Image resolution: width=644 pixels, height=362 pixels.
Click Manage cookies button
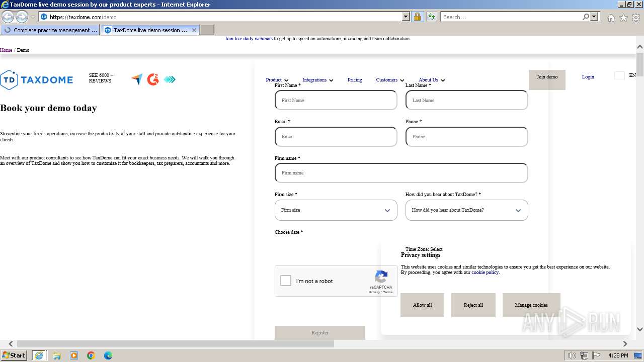(531, 305)
